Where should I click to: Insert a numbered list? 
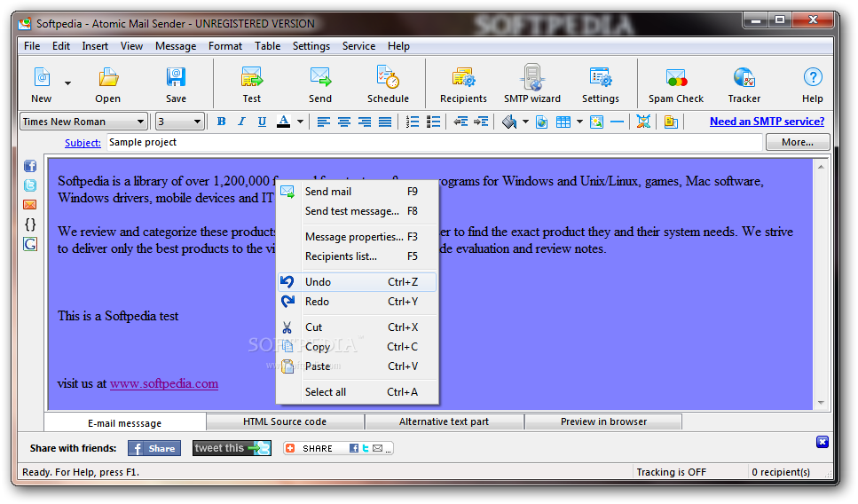click(412, 122)
